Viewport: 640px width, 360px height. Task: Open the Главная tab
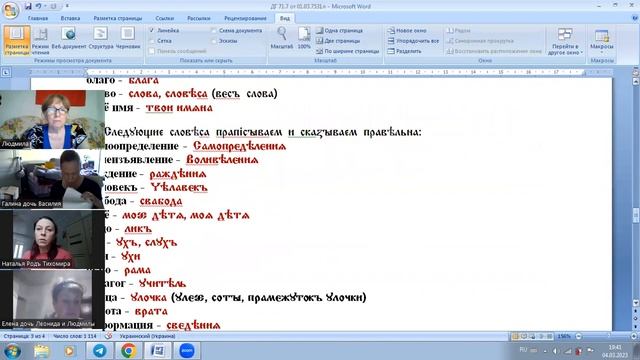(x=38, y=18)
